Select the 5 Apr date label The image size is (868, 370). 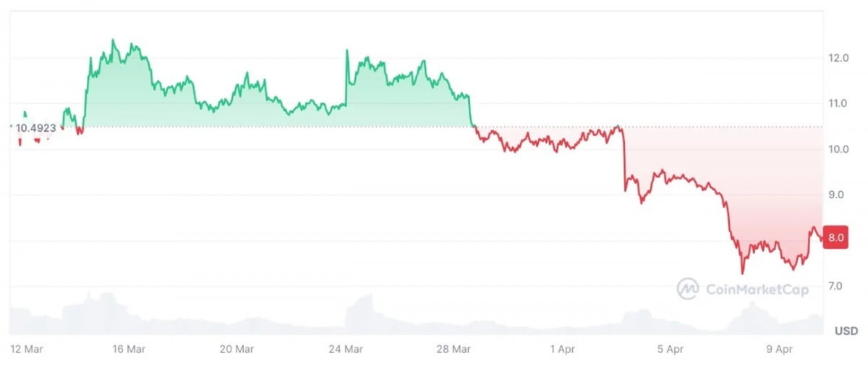point(671,349)
